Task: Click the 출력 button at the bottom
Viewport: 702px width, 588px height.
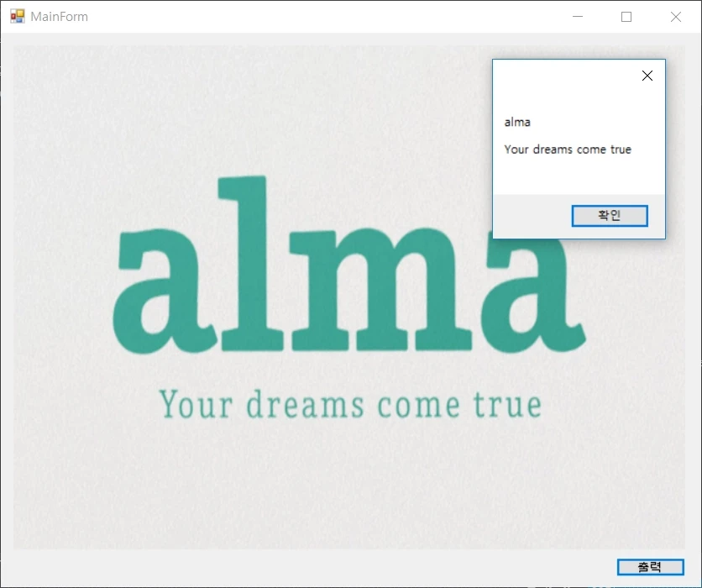Action: click(650, 567)
